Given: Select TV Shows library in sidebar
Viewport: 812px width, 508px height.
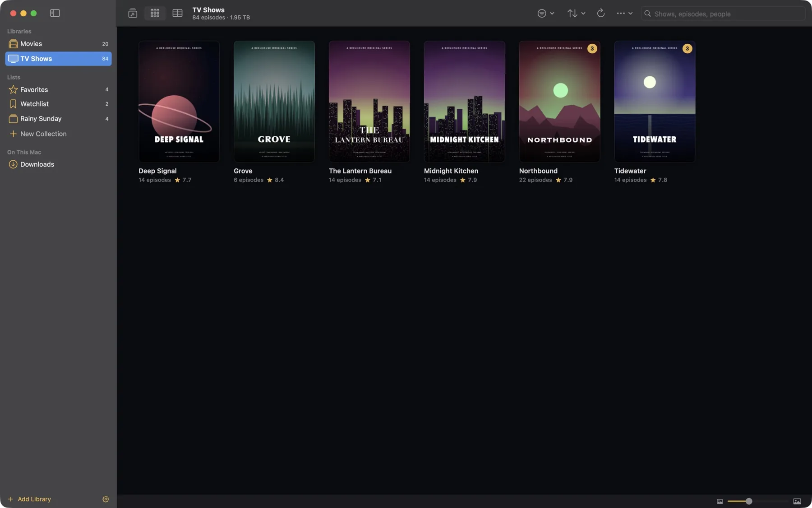Looking at the screenshot, I should point(58,59).
